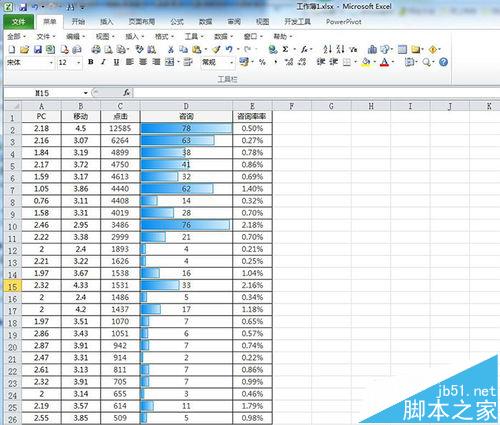500x425 pixels.
Task: Click the Open folder icon
Action: click(24, 50)
